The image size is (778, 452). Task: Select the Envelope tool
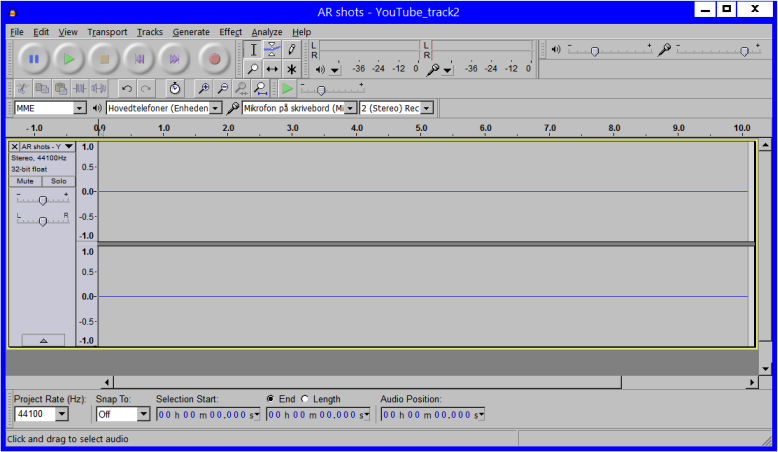coord(272,50)
